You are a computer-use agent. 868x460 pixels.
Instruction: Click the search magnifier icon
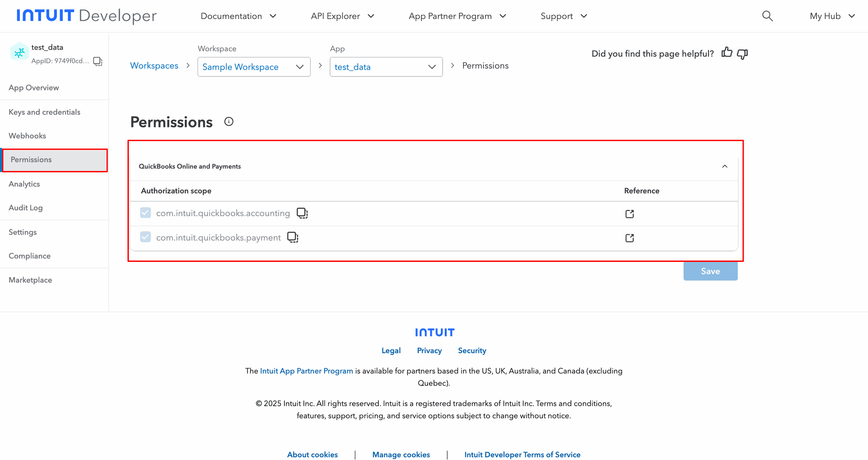point(767,16)
